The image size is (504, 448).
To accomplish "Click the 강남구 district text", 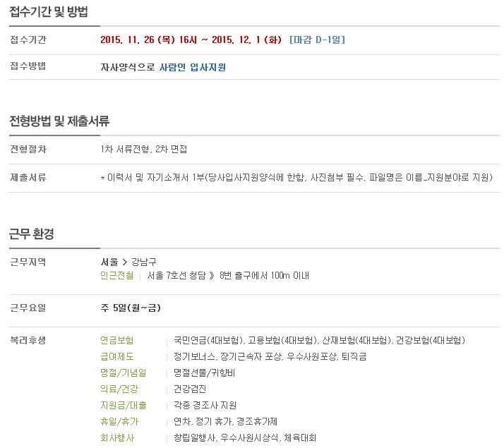I will pyautogui.click(x=144, y=262).
